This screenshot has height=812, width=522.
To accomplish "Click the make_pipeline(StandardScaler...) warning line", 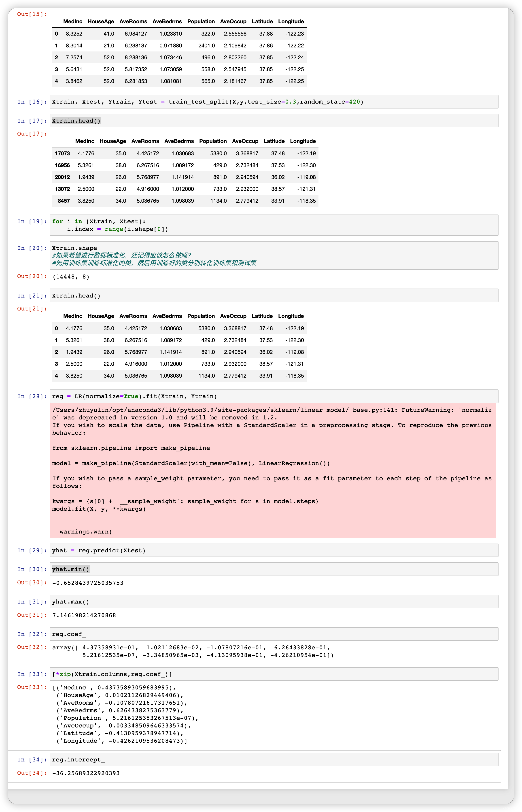I will (191, 463).
